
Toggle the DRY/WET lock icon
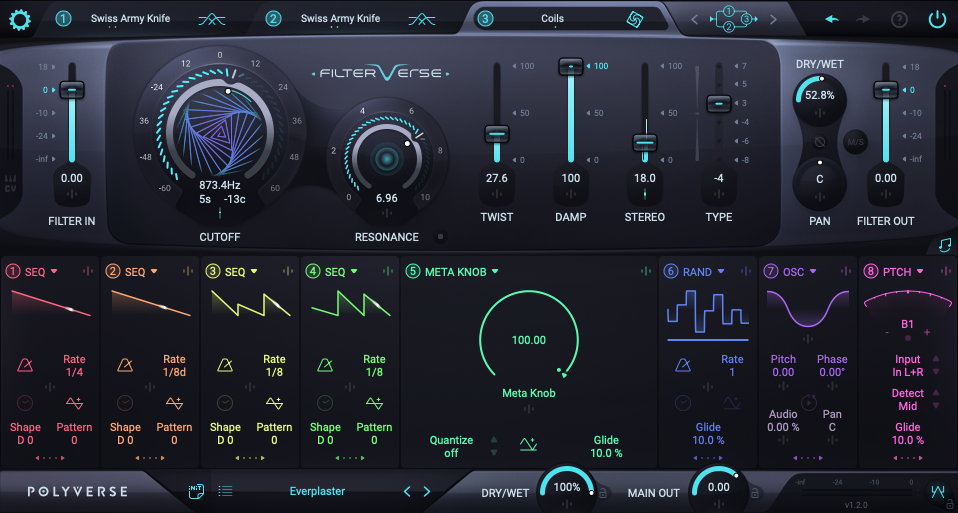602,492
